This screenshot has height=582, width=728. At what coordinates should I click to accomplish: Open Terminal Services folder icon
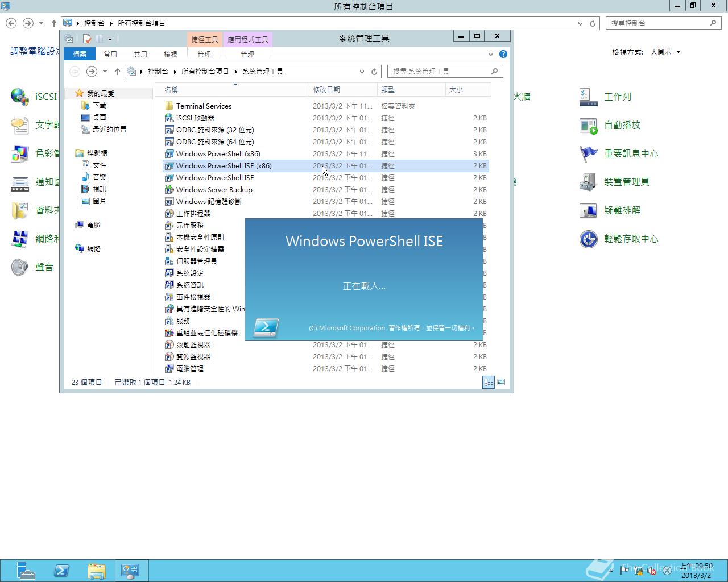[x=169, y=106]
